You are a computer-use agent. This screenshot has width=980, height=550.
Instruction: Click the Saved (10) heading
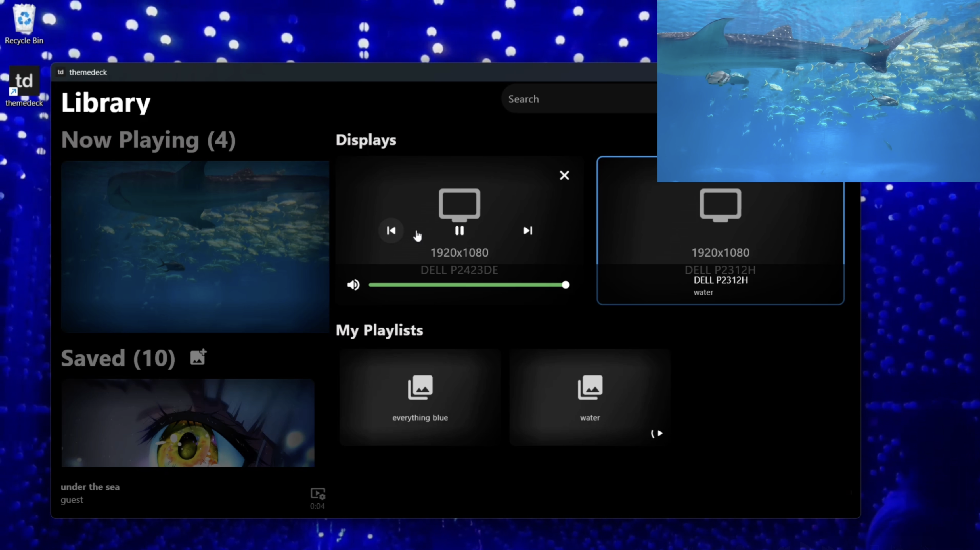[x=118, y=358]
